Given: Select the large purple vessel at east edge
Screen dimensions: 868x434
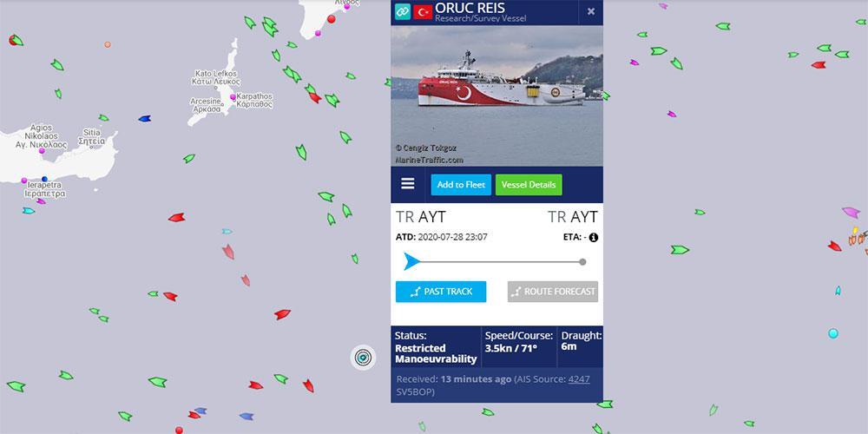Looking at the screenshot, I should coord(851,213).
